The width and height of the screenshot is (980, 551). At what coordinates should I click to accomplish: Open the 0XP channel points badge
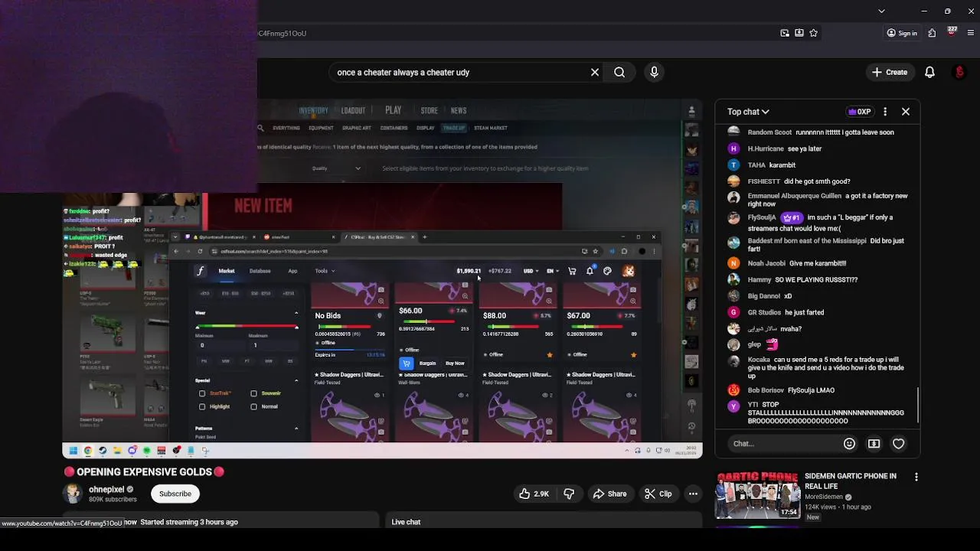860,112
